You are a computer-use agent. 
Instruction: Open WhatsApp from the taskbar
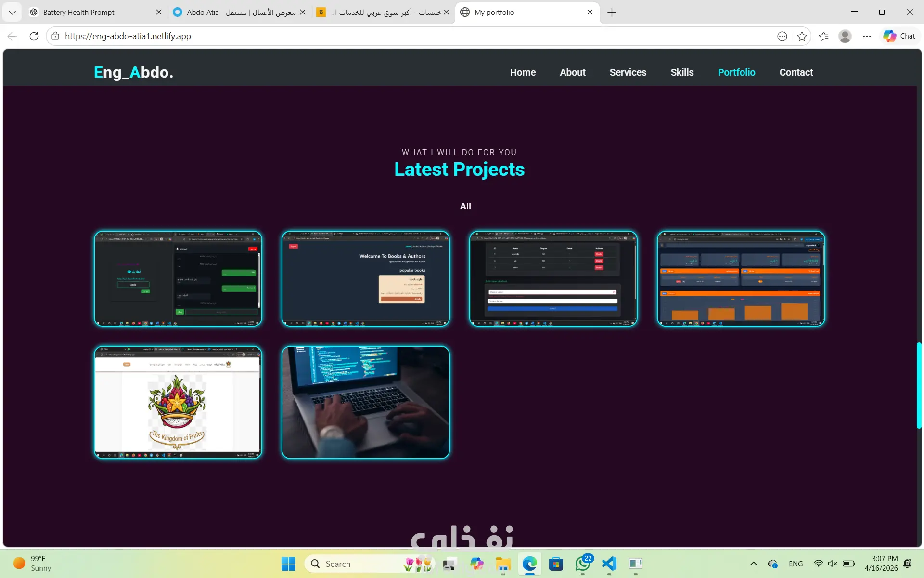583,564
